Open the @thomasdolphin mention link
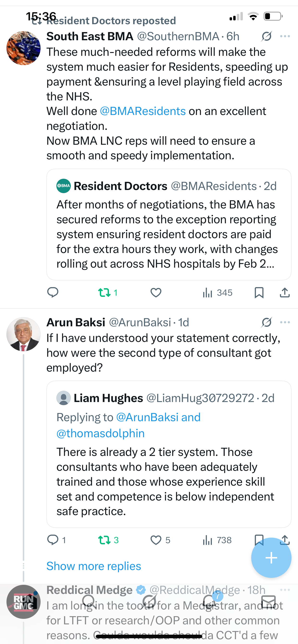The height and width of the screenshot is (644, 298). tap(101, 433)
